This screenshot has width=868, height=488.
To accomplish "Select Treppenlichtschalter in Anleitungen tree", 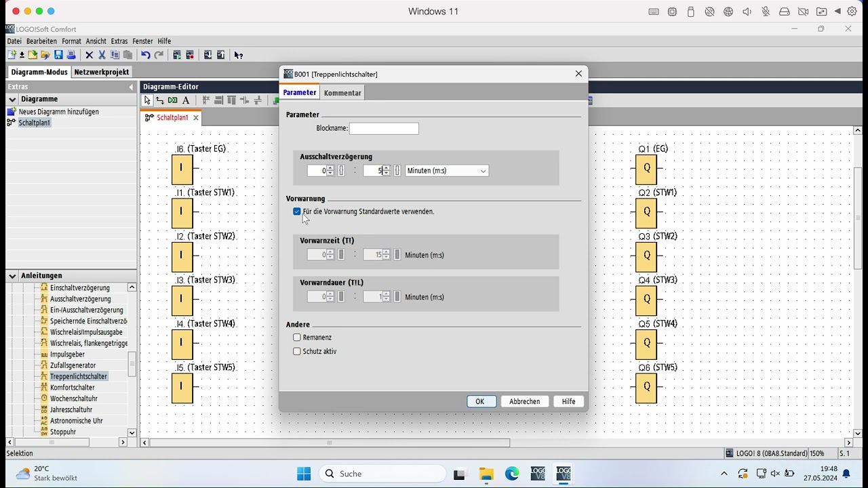I will click(78, 376).
